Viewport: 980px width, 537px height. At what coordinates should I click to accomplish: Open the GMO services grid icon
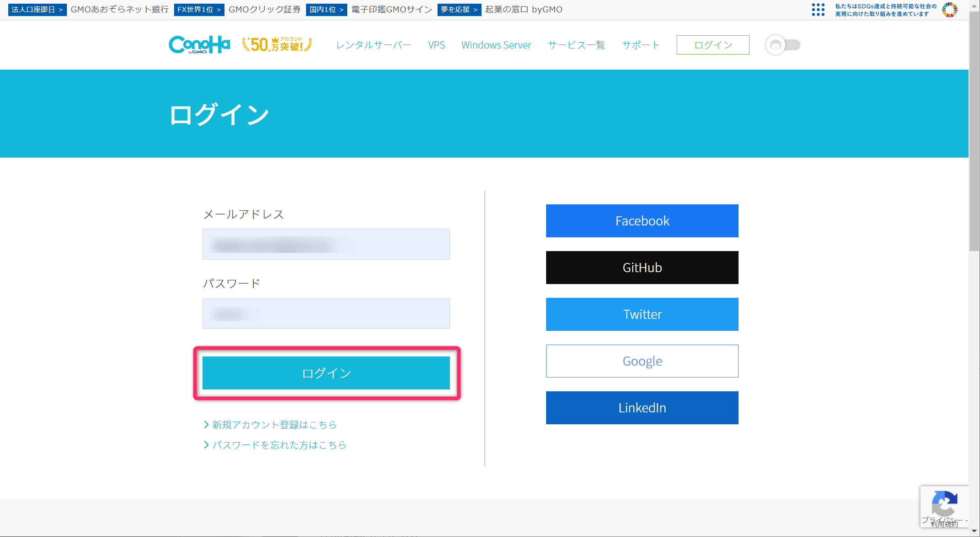[x=818, y=10]
